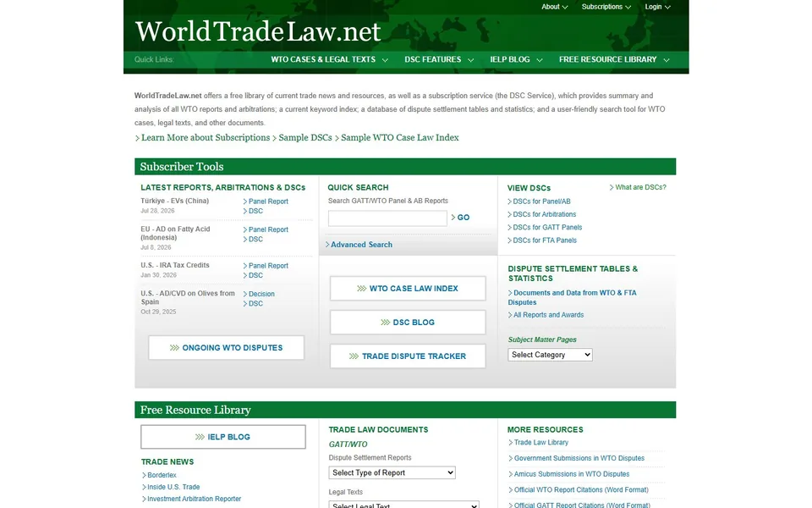Open the WTO Case Law Index

pyautogui.click(x=408, y=288)
